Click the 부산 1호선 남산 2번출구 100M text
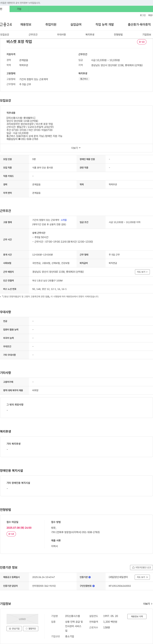Image resolution: width=153 pixels, height=644 pixels. coord(47,280)
